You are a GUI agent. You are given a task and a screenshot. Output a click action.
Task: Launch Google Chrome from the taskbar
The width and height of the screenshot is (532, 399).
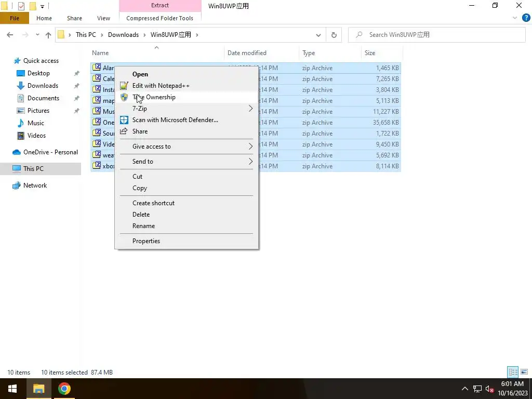coord(64,389)
